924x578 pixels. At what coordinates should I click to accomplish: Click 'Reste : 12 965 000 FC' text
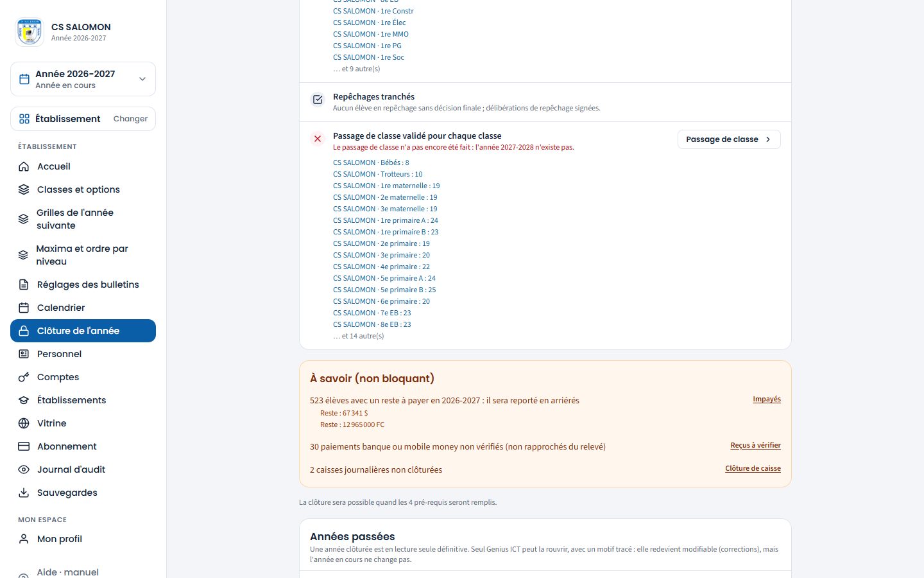(352, 425)
